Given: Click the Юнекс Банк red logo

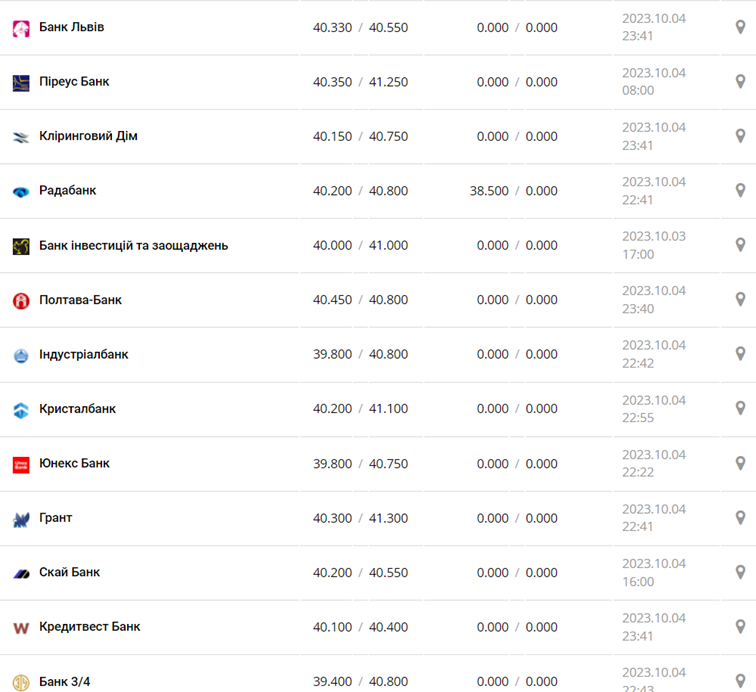Looking at the screenshot, I should pos(21,464).
